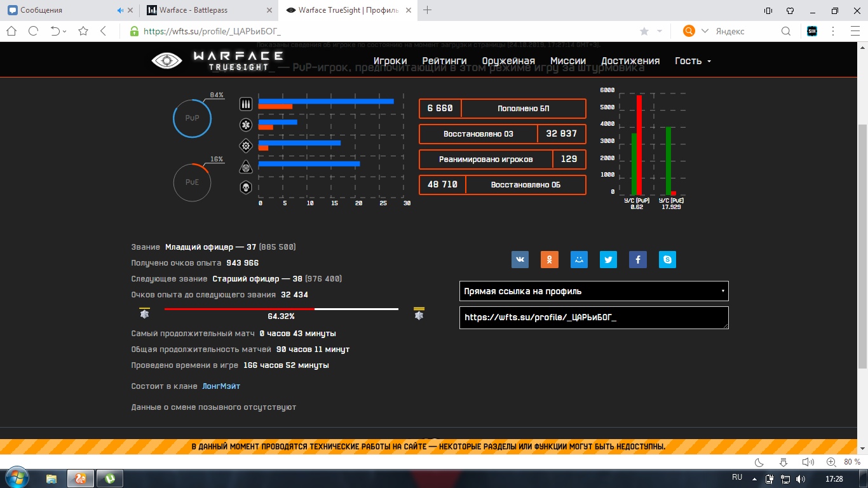Show hidden tray icons arrow
Screen dimensions: 868x488
point(755,478)
